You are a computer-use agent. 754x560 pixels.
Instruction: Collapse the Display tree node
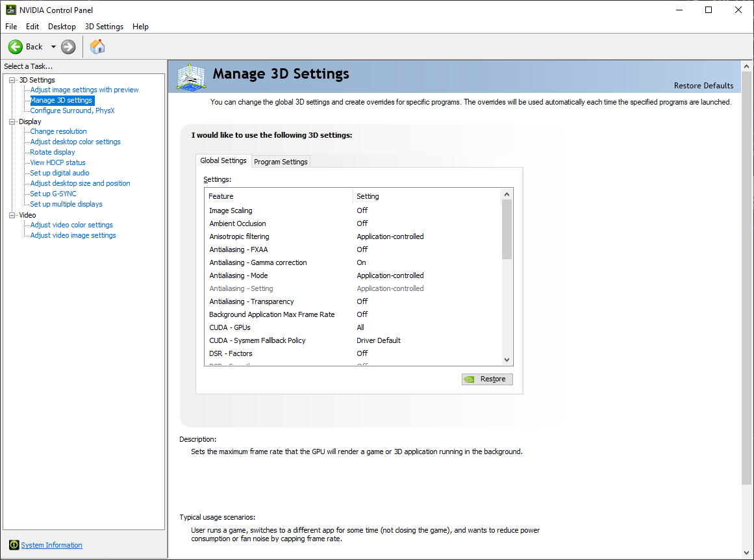pos(12,121)
